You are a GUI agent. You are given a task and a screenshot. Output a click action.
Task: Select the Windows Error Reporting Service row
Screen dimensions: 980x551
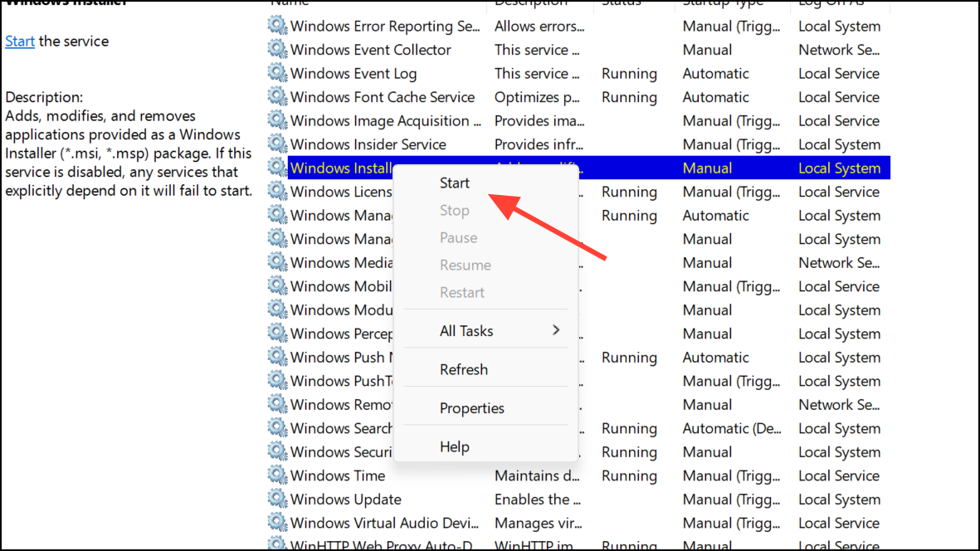[x=385, y=27]
